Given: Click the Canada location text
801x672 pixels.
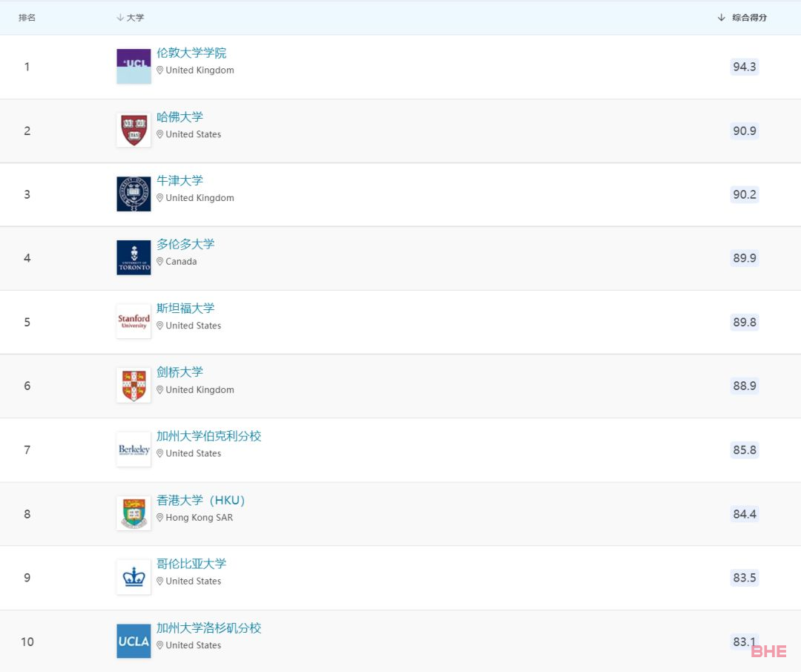Looking at the screenshot, I should 182,262.
